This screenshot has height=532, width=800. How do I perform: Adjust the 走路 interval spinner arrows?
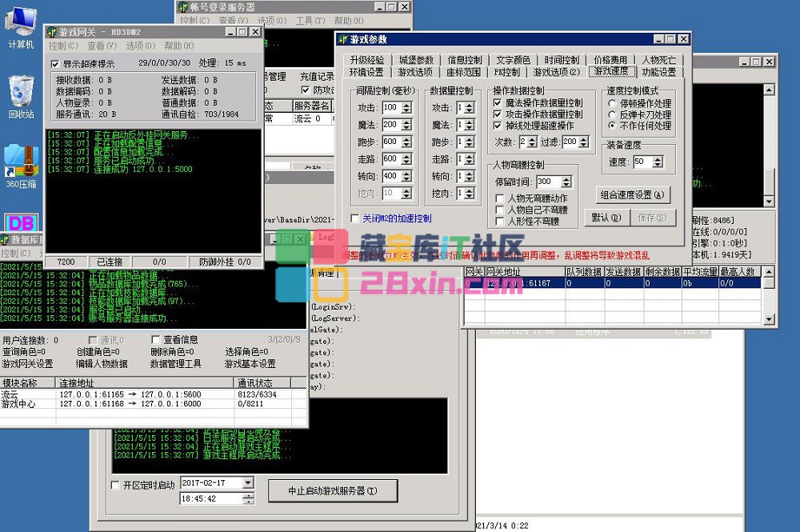point(406,159)
